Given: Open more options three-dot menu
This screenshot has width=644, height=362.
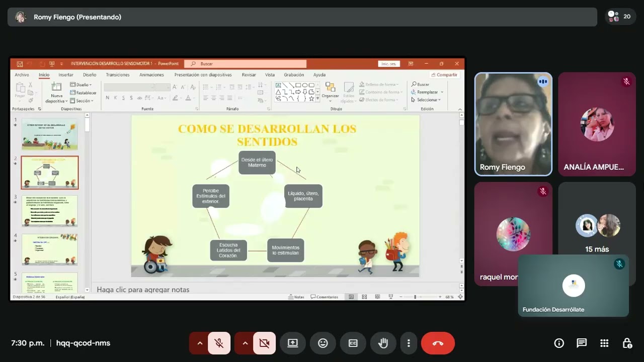Looking at the screenshot, I should [409, 343].
